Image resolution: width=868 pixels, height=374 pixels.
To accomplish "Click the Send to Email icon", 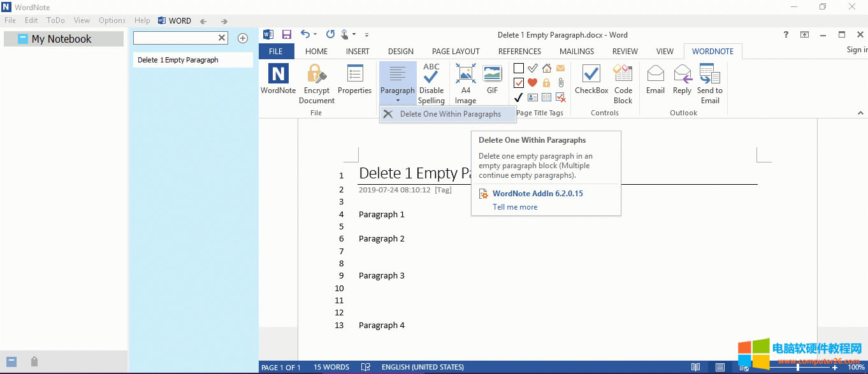I will tap(710, 83).
